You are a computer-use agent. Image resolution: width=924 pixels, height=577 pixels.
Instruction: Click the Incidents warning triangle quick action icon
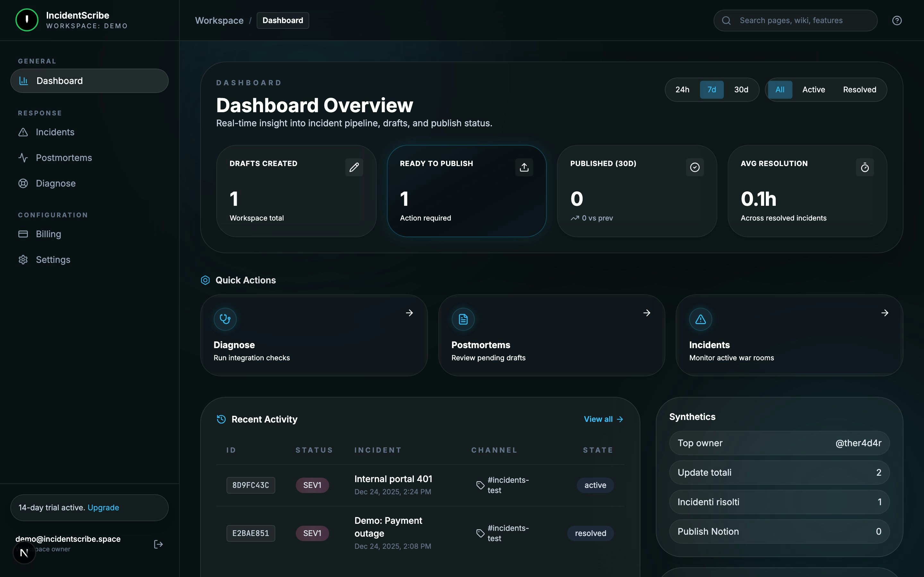pyautogui.click(x=700, y=319)
